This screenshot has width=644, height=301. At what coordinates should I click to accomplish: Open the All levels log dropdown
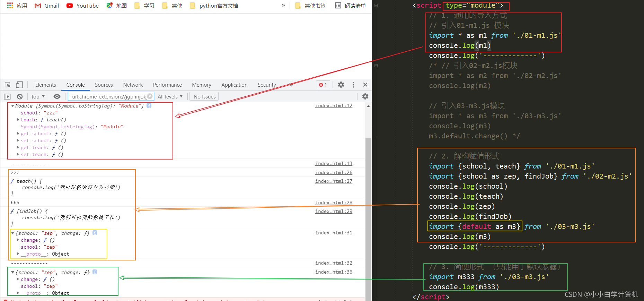(170, 96)
